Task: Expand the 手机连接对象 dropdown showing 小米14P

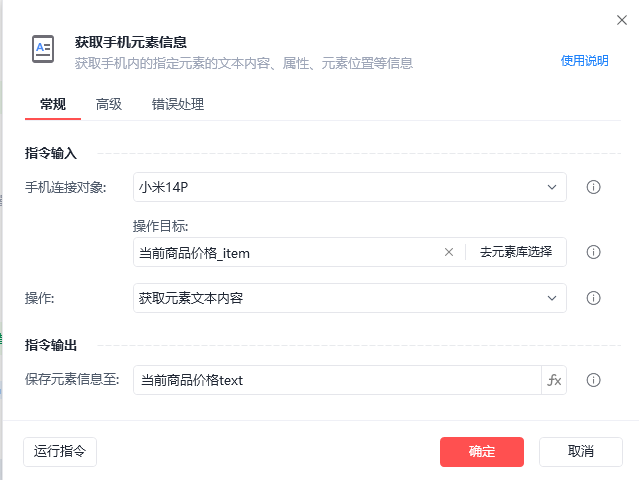Action: tap(350, 187)
